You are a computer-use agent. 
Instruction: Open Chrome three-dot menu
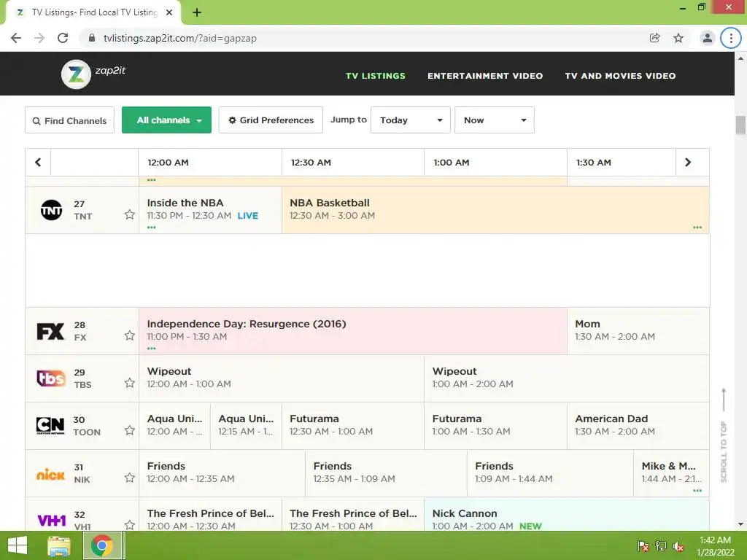[731, 38]
